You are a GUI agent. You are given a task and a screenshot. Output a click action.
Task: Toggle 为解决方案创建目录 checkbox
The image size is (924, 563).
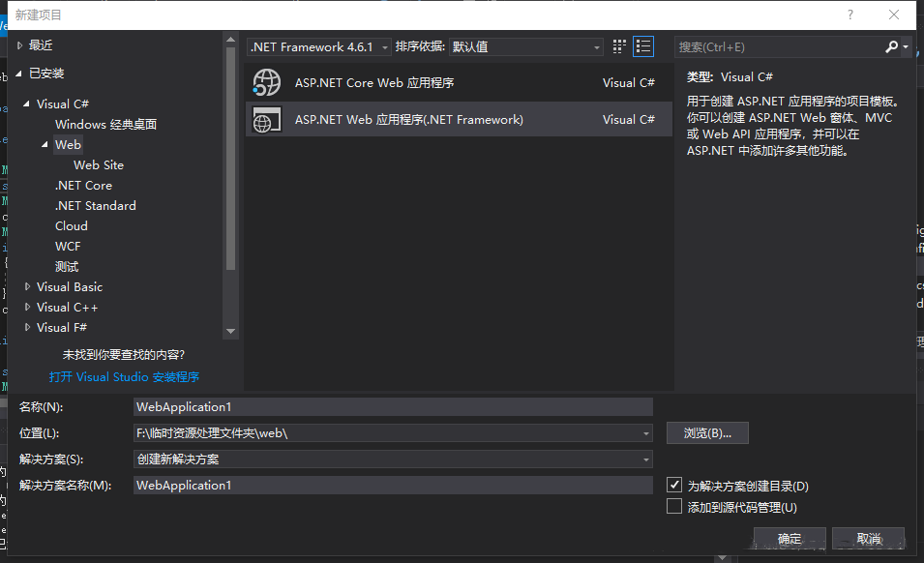[x=674, y=485]
